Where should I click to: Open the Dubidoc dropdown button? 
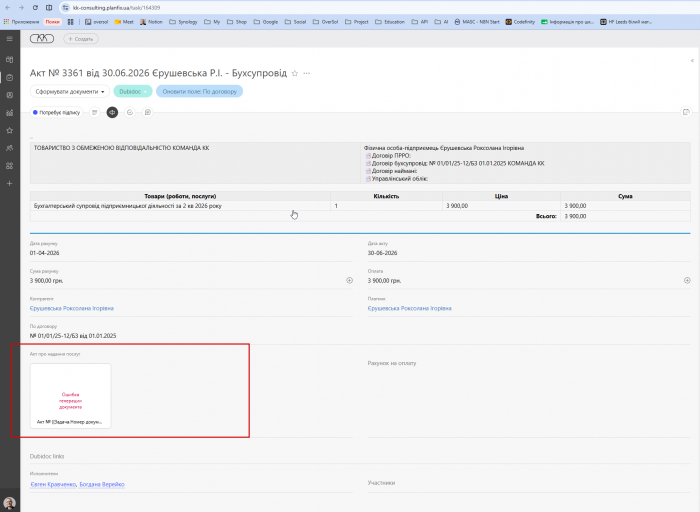tap(133, 92)
